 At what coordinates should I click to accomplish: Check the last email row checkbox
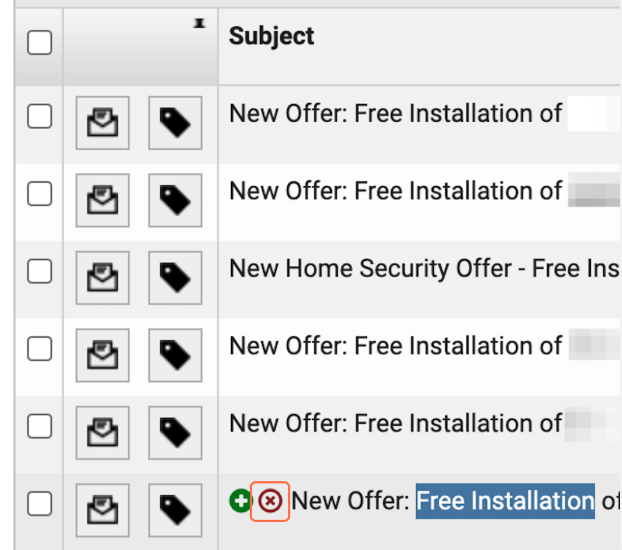point(40,504)
